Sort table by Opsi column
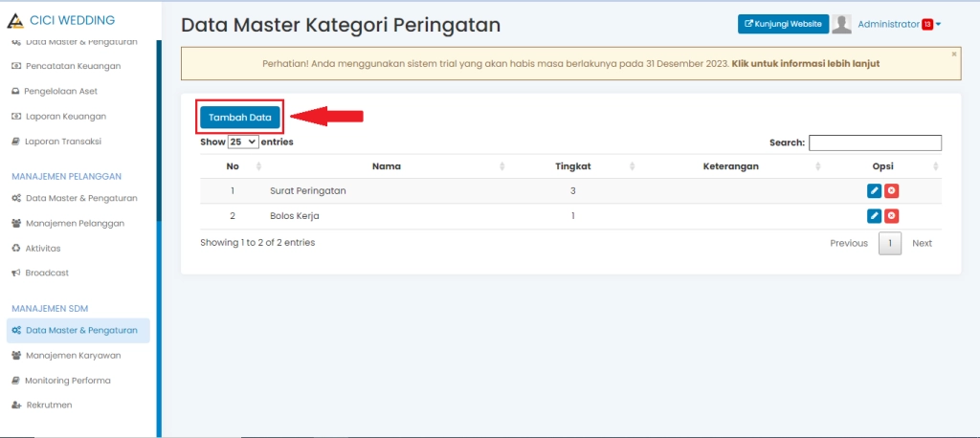 883,166
